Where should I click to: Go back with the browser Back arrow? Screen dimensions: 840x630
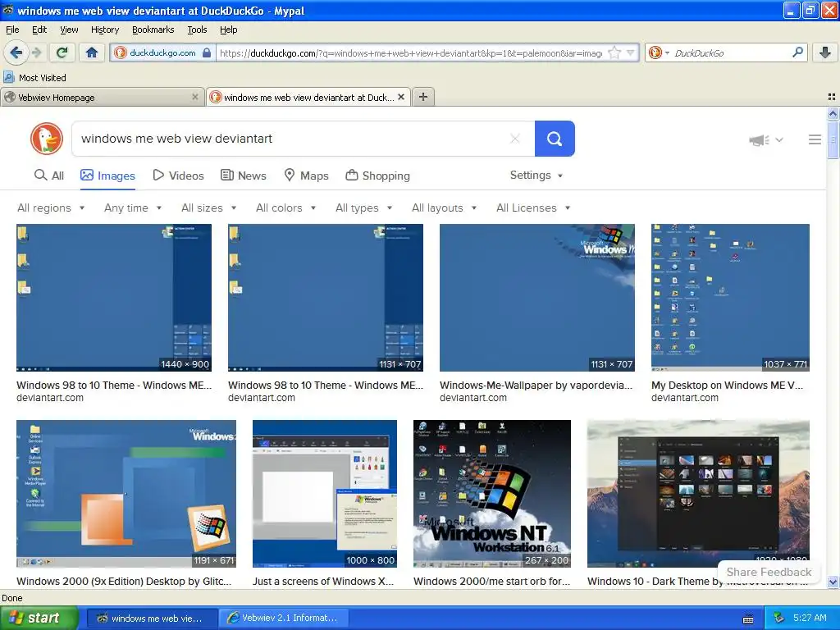[x=16, y=52]
